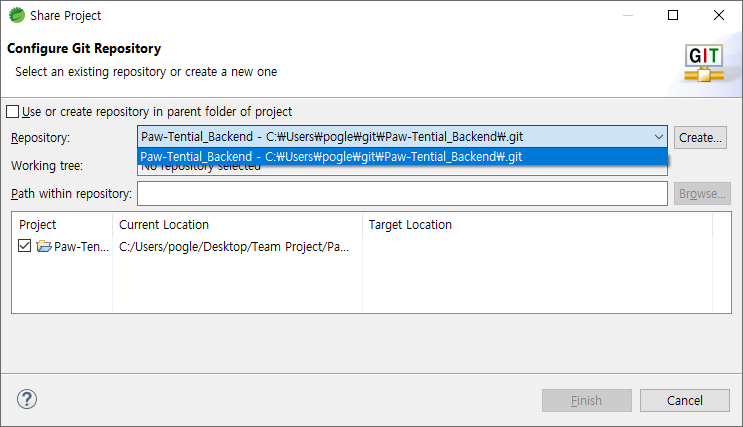Select Paw-Tential_Backend in the dropdown list
This screenshot has height=427, width=743.
(402, 157)
